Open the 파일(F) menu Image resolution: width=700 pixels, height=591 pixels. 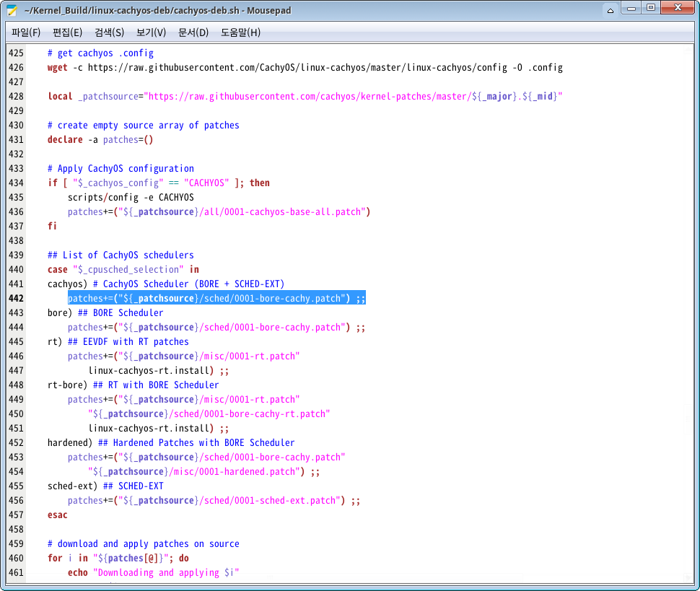[26, 32]
